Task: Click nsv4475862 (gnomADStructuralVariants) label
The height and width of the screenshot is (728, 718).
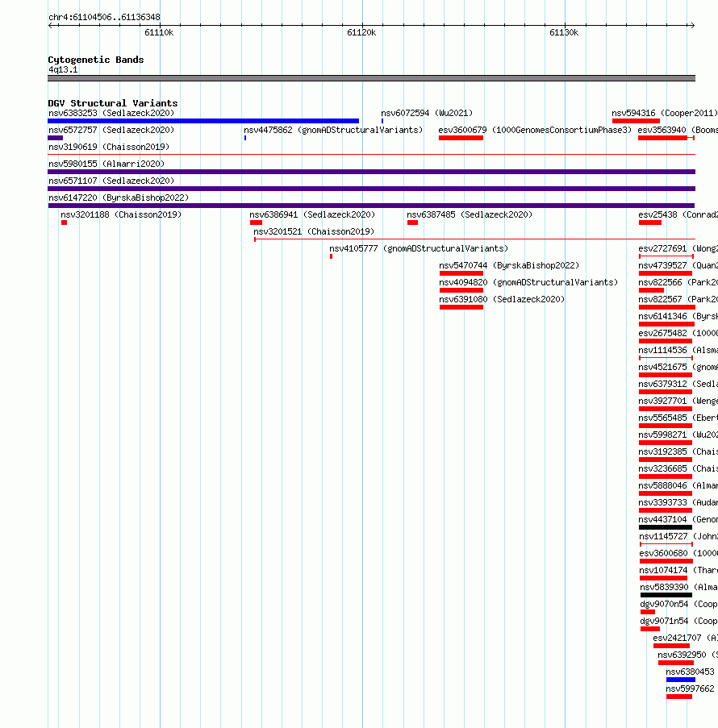Action: pos(333,130)
